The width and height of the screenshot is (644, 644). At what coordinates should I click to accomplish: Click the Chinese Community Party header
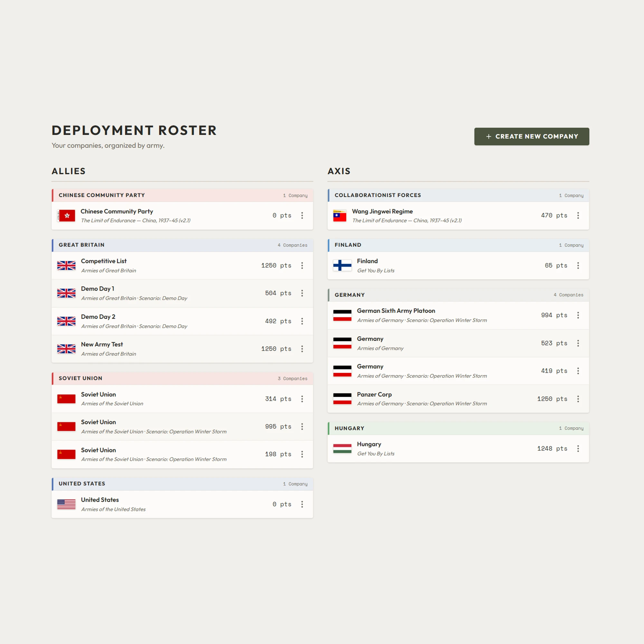coord(182,195)
